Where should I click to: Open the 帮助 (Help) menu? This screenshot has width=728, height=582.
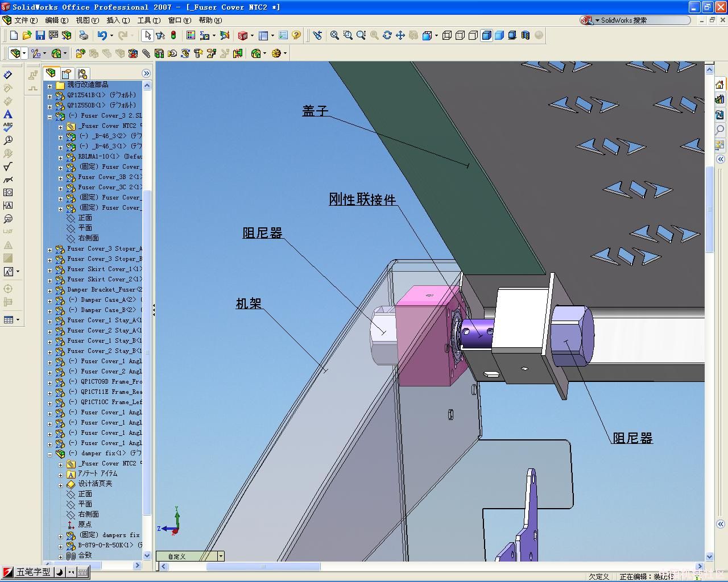coord(210,20)
